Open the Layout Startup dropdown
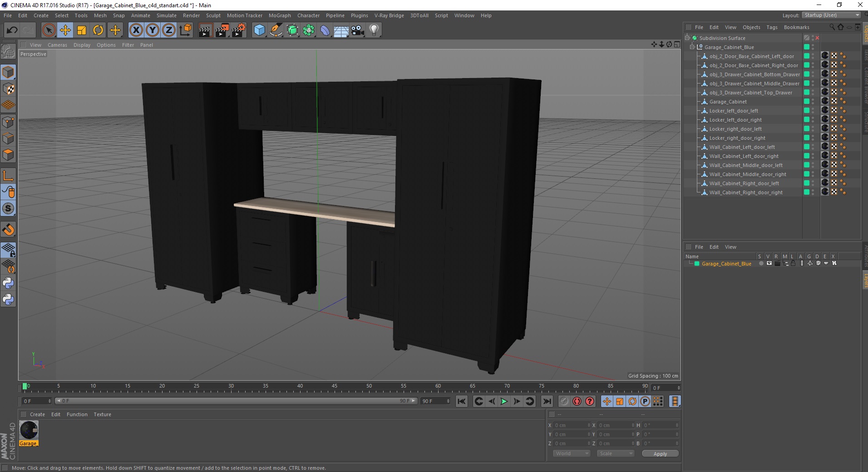 tap(831, 15)
